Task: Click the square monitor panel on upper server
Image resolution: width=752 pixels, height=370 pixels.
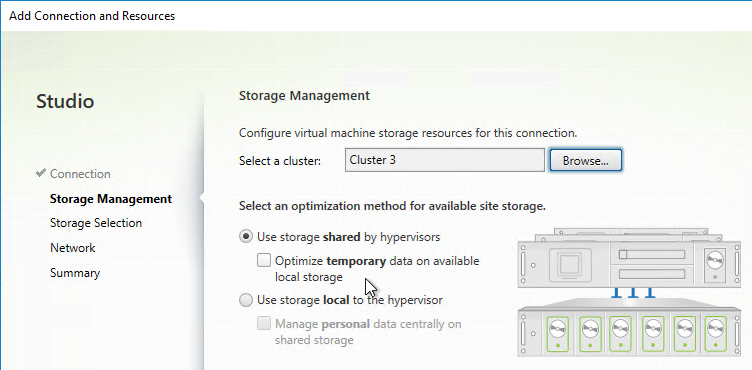Action: (x=569, y=264)
